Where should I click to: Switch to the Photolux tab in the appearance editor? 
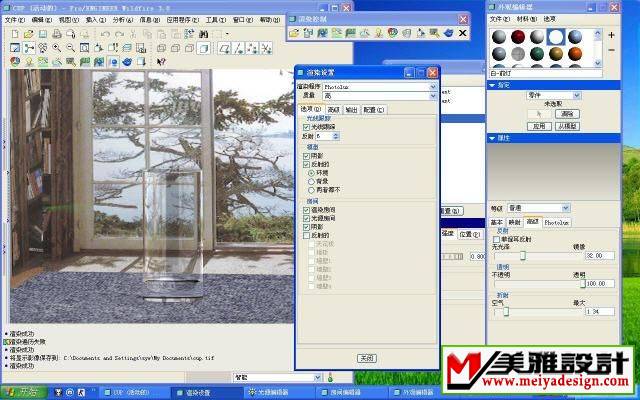point(557,222)
